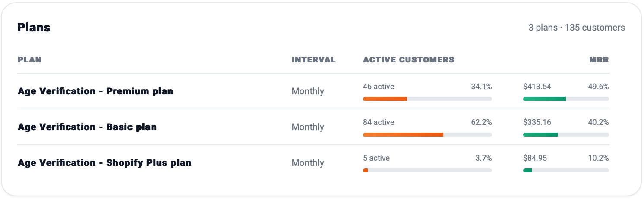The height and width of the screenshot is (199, 644).
Task: Sort by the INTERVAL column header
Action: (313, 60)
